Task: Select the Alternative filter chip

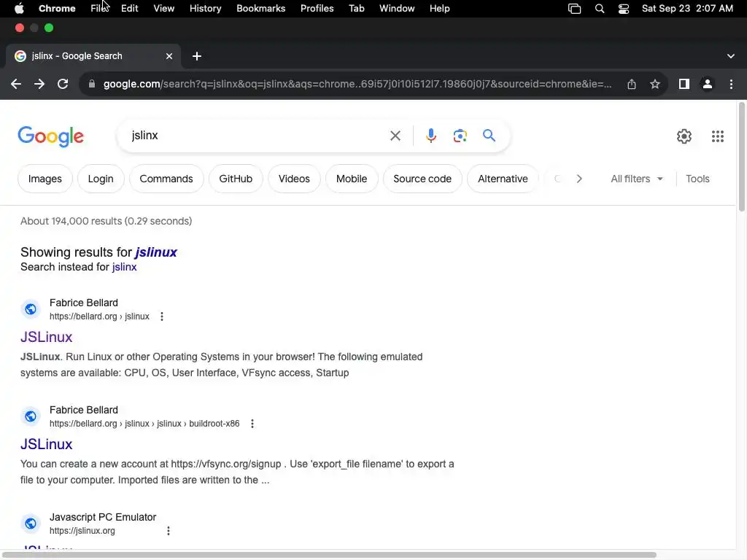Action: click(x=503, y=179)
